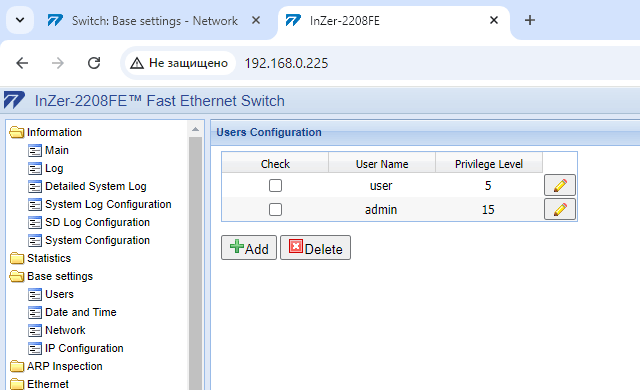This screenshot has width=640, height=390.
Task: Click the 'Privilege Level' column header
Action: coord(489,164)
